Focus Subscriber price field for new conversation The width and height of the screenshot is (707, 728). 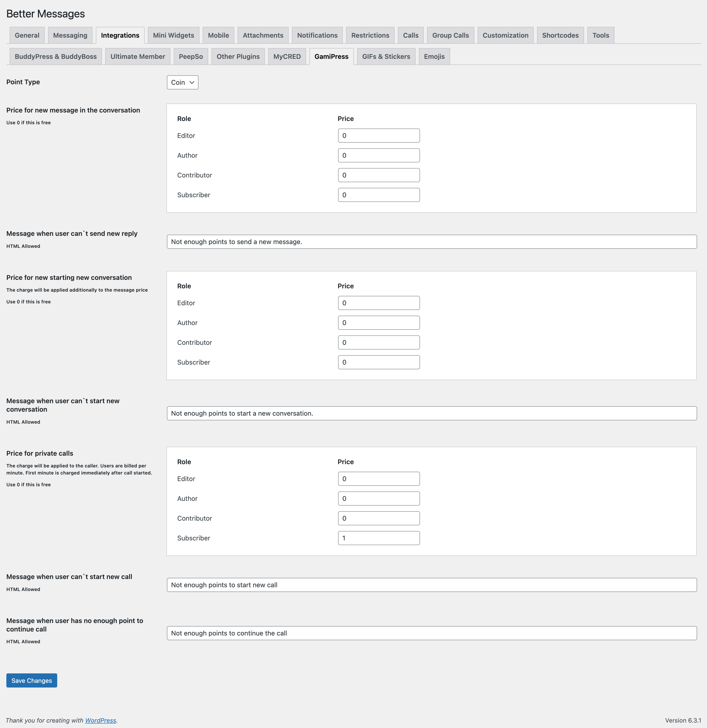[379, 362]
